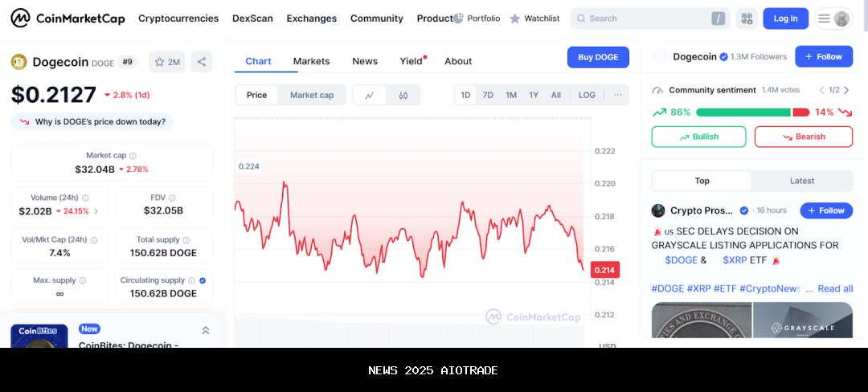The image size is (868, 392).
Task: Open chart more options ellipsis
Action: pyautogui.click(x=617, y=95)
